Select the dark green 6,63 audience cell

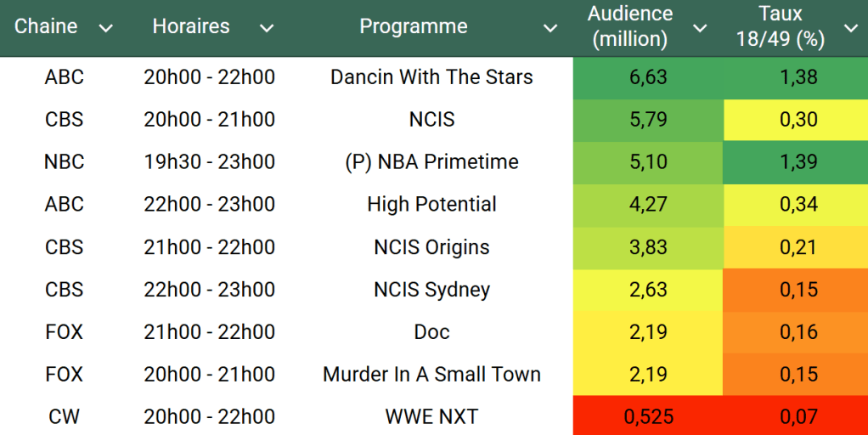[648, 77]
